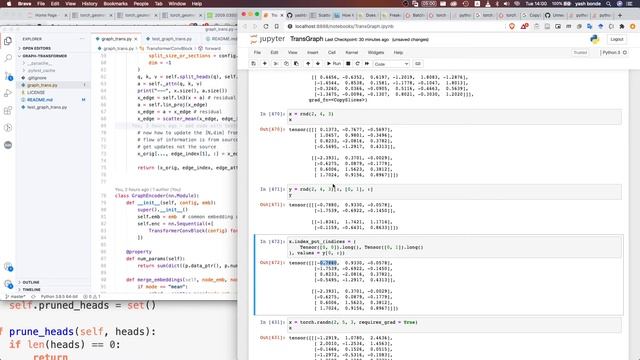
Task: Open Explorer more actions ellipsis
Action: (x=82, y=39)
